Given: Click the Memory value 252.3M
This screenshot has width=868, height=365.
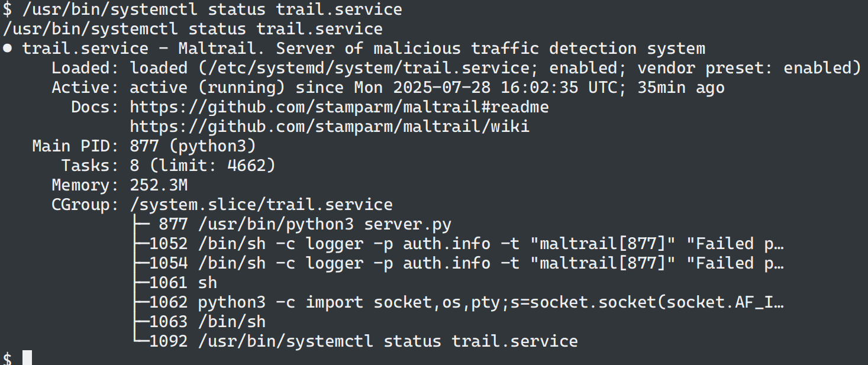Looking at the screenshot, I should pyautogui.click(x=159, y=185).
